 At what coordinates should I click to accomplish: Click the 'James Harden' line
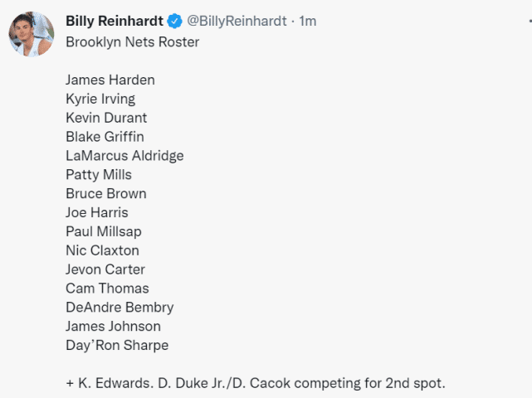click(110, 80)
